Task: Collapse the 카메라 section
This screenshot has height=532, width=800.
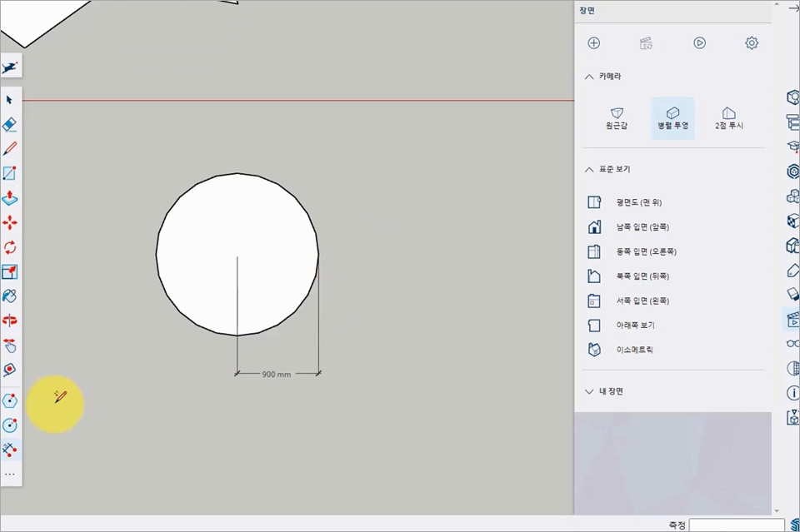Action: tap(589, 77)
